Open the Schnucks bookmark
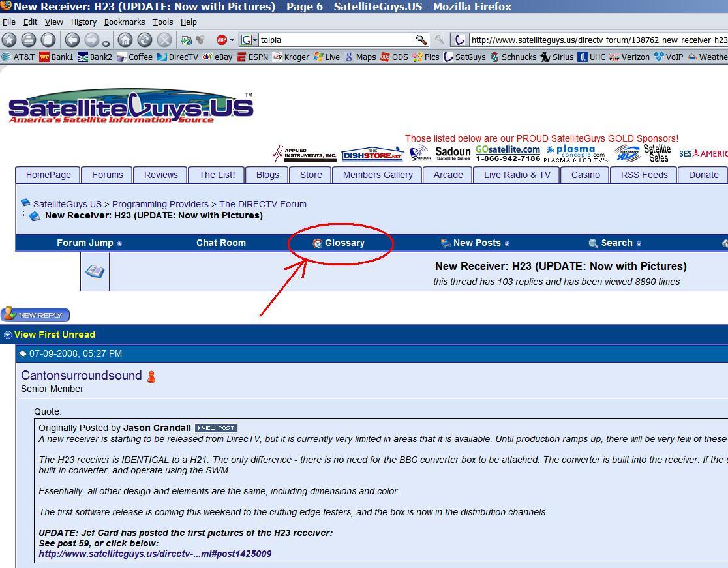This screenshot has width=728, height=568. click(x=513, y=57)
